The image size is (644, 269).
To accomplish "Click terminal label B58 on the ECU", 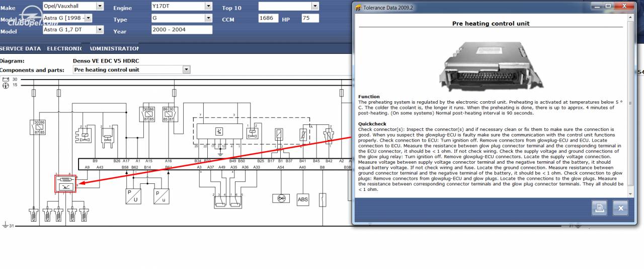I will (125, 167).
